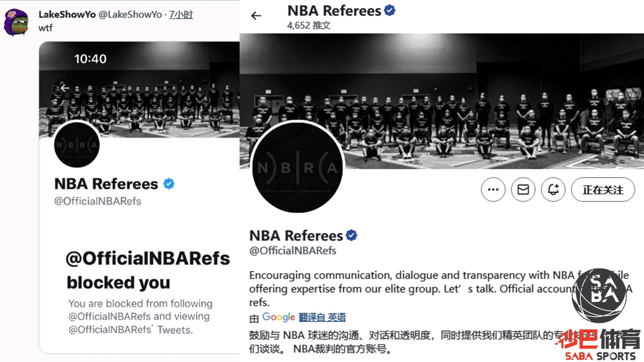Open the black-and-white referees banner photo
The width and height of the screenshot is (644, 362).
442,101
